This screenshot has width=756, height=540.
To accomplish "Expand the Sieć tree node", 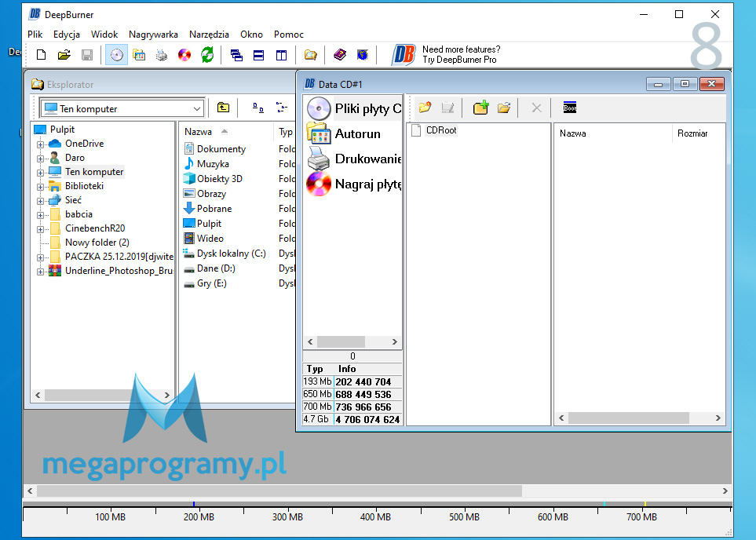I will pyautogui.click(x=41, y=201).
